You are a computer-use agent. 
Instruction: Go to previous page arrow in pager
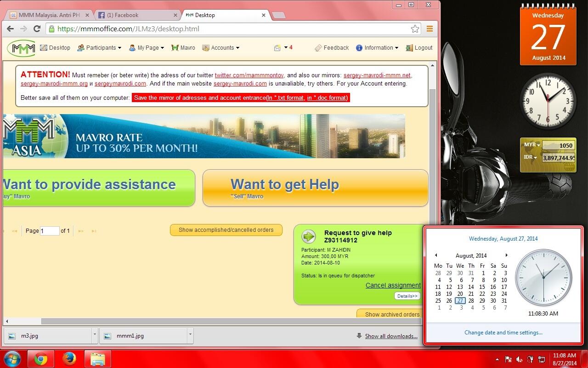pos(15,231)
